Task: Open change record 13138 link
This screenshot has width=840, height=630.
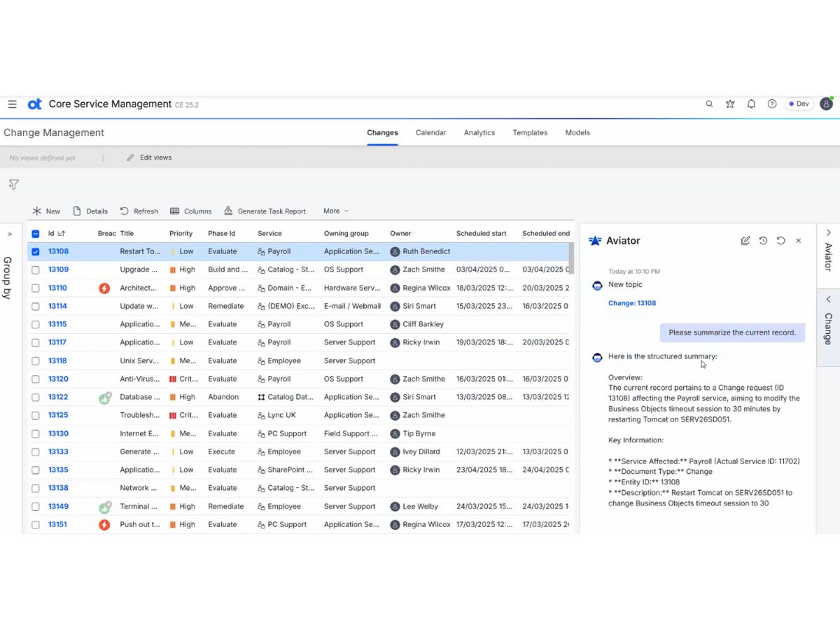Action: [58, 488]
